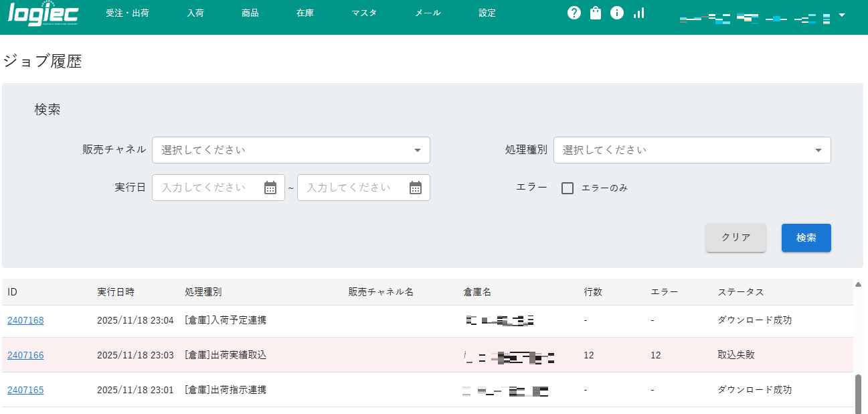This screenshot has width=868, height=414.
Task: Open the 販売チャネル selection dropdown
Action: 290,150
